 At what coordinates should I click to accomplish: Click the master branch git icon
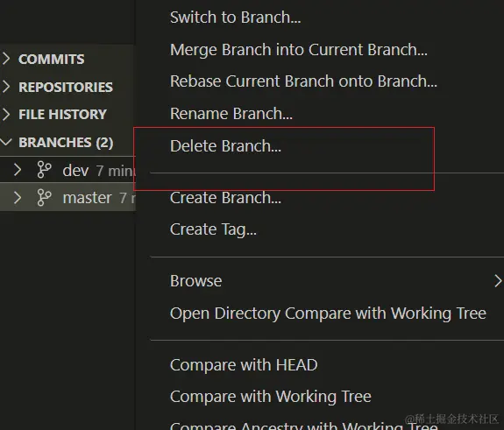(x=44, y=198)
